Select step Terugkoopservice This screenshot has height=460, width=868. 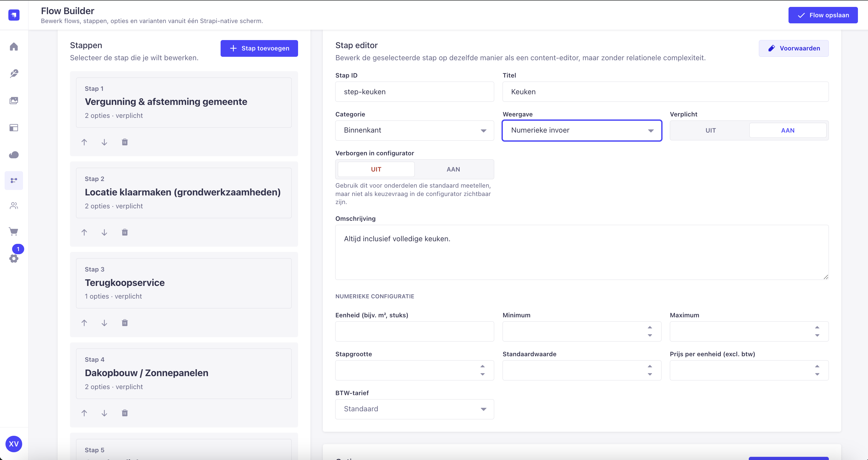[x=184, y=283]
